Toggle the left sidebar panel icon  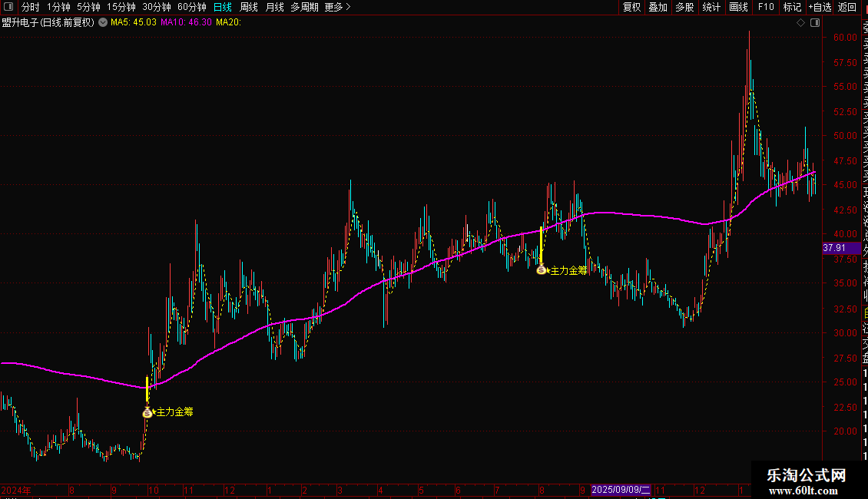tap(8, 7)
